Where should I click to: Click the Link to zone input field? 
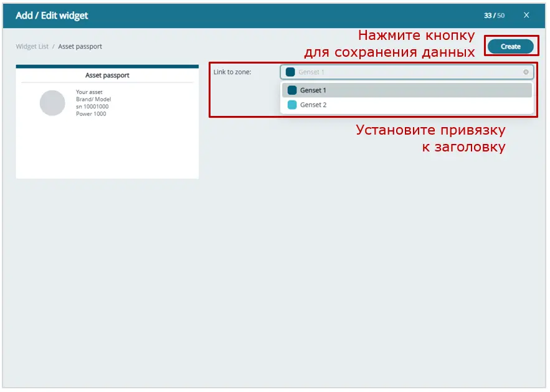point(405,72)
